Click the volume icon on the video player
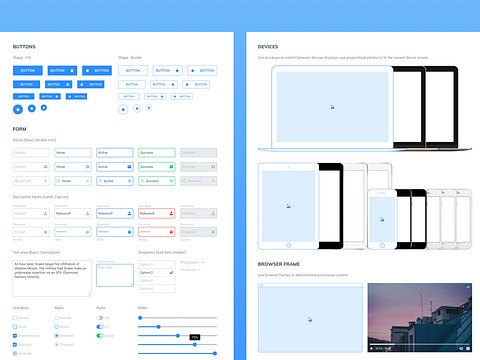 tap(461, 348)
